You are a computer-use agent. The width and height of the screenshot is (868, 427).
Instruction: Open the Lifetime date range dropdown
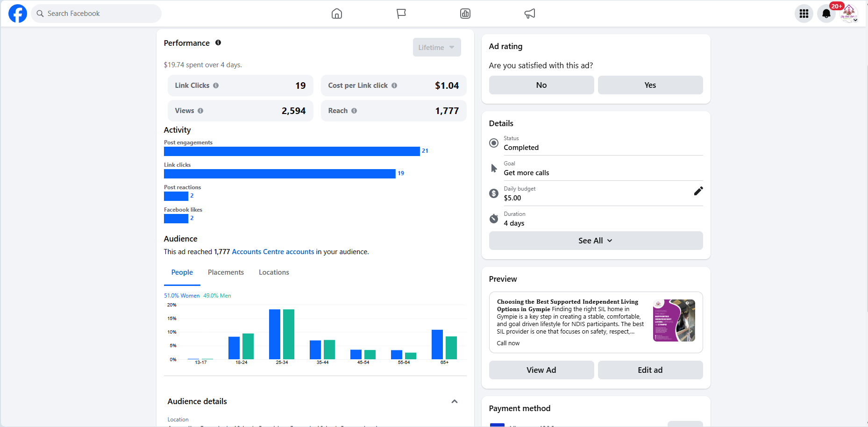click(436, 47)
